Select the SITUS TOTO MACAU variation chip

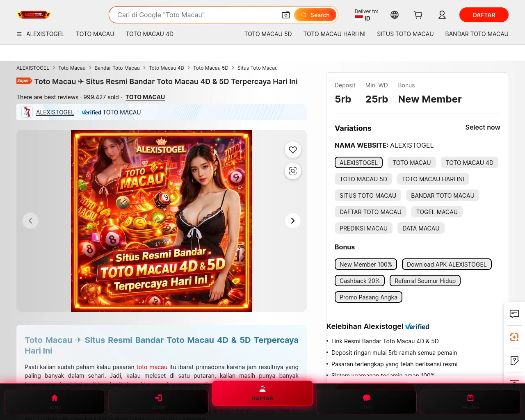click(368, 196)
